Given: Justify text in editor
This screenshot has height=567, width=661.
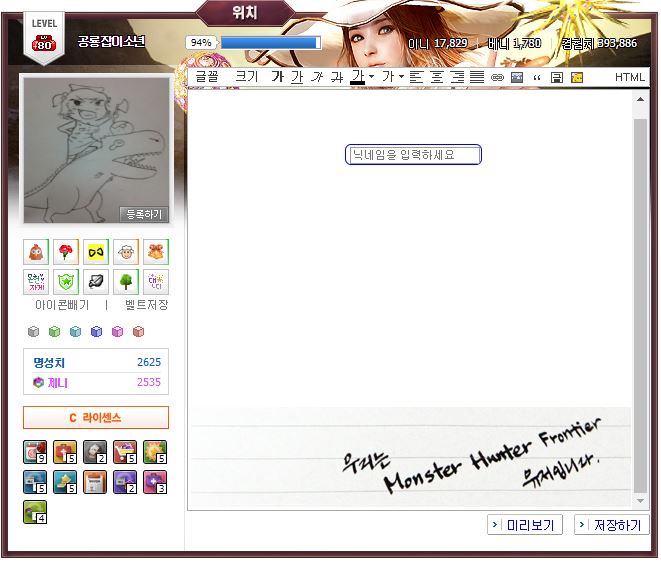Looking at the screenshot, I should 477,77.
